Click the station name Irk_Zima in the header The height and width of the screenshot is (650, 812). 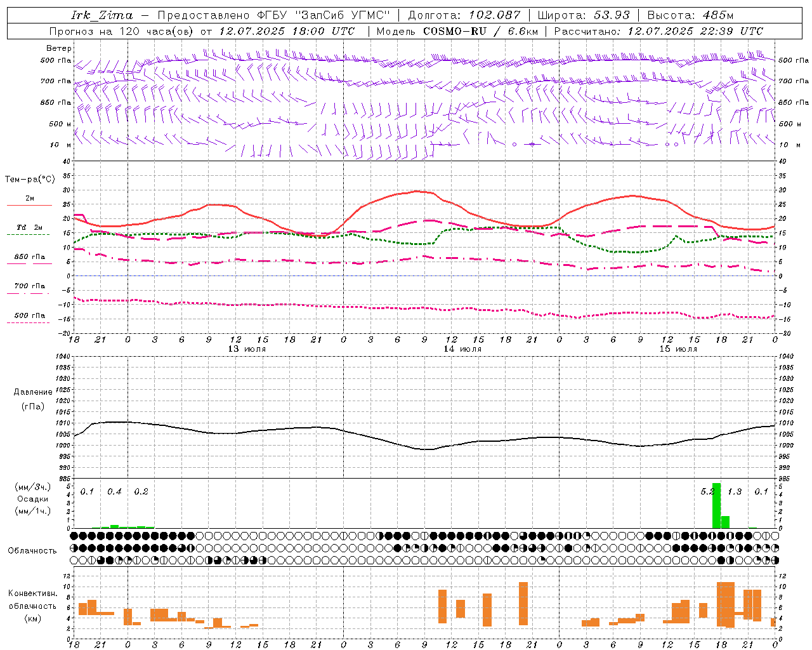tap(101, 15)
